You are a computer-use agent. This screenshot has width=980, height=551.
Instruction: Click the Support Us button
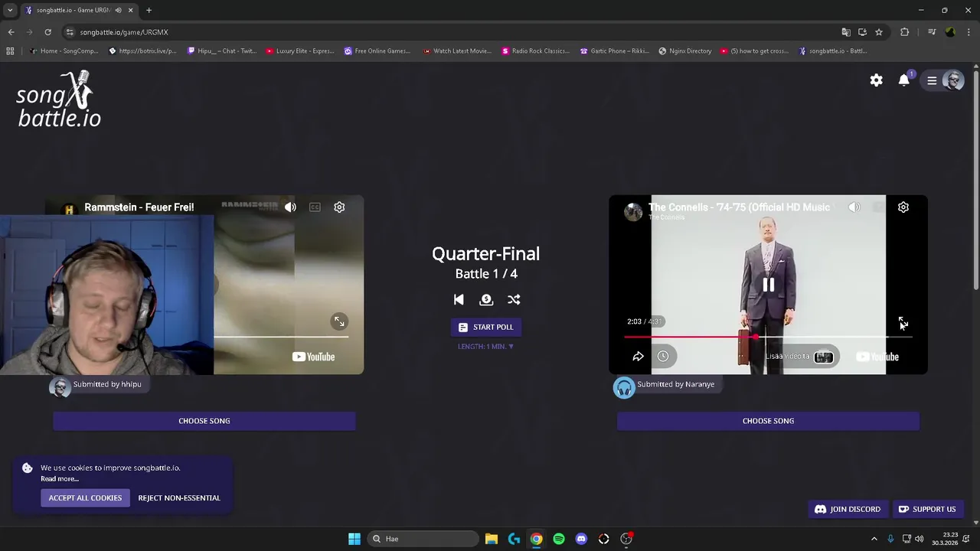pos(926,509)
